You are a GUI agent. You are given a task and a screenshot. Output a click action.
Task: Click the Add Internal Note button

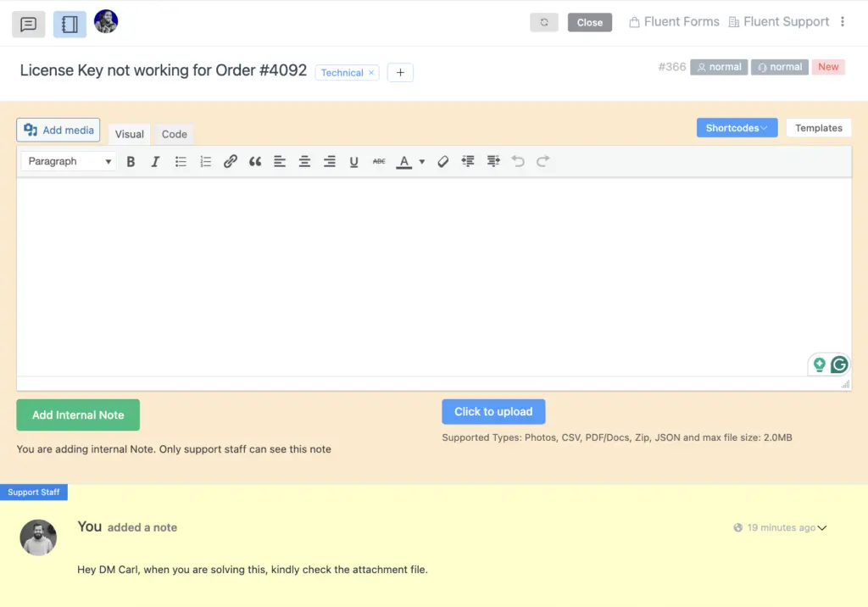pyautogui.click(x=78, y=415)
